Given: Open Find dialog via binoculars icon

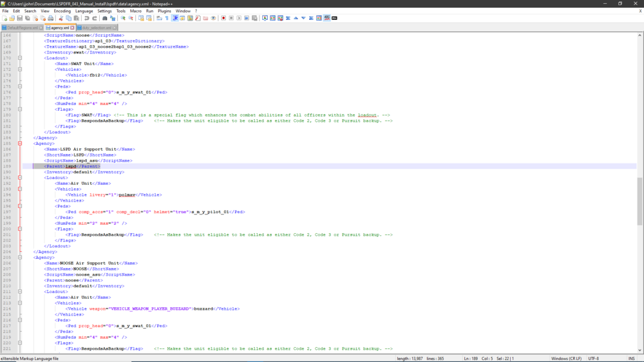Looking at the screenshot, I should [105, 18].
